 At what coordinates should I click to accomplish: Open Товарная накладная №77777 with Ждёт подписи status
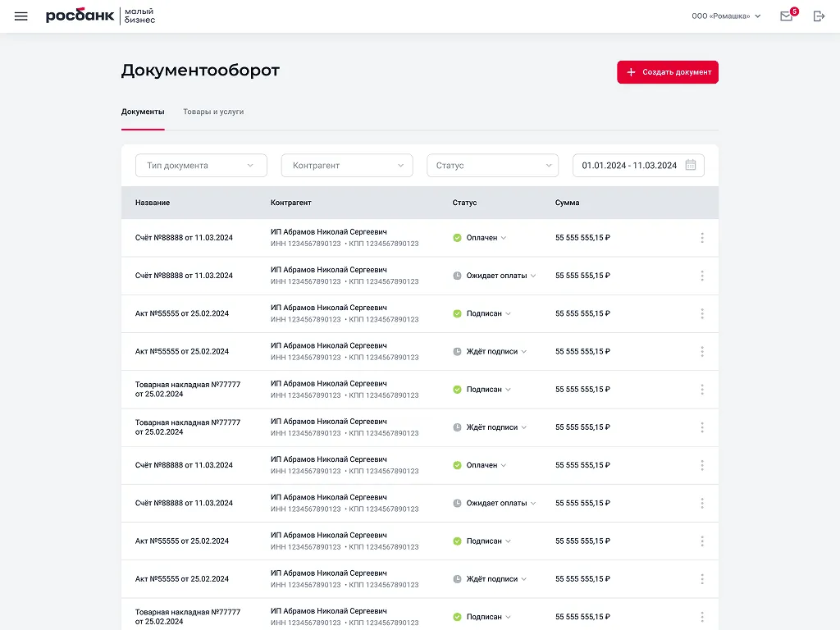click(x=188, y=427)
